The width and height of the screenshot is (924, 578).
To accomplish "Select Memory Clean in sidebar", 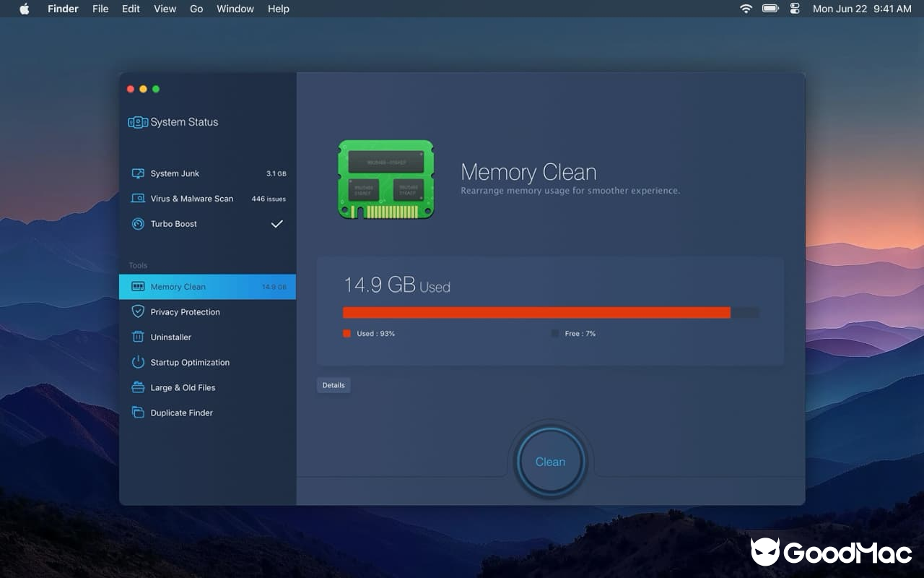I will 208,287.
